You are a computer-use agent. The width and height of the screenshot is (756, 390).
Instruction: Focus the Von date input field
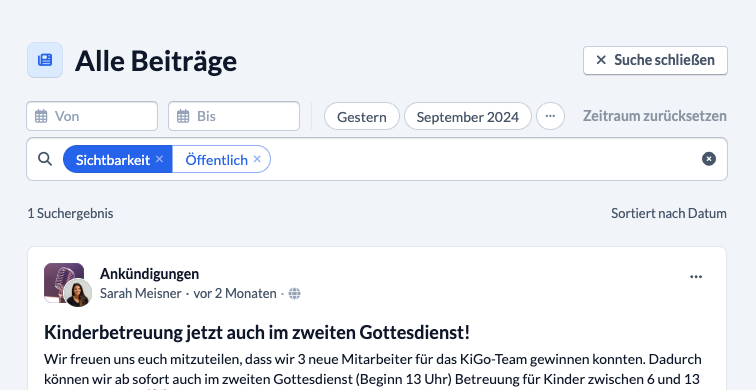click(x=92, y=116)
